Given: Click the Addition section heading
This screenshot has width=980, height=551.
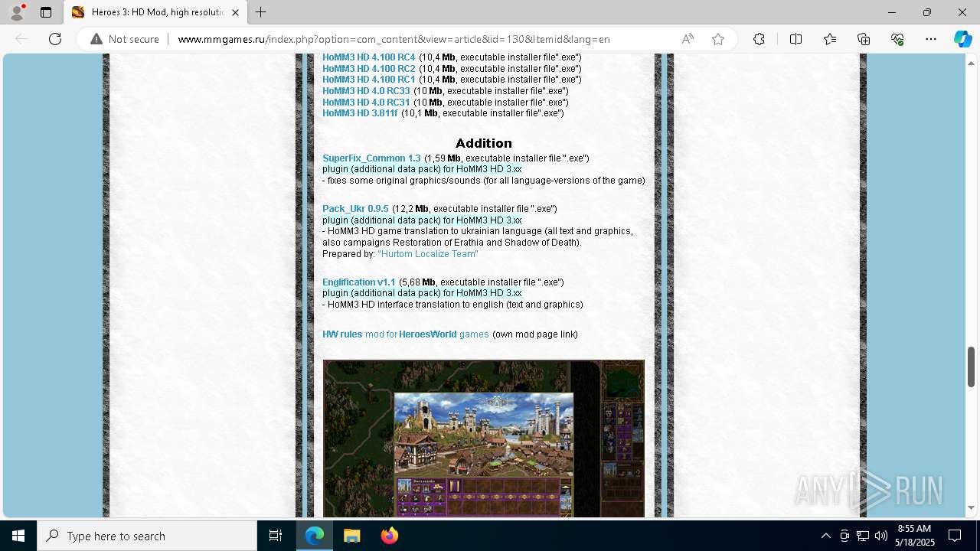Looking at the screenshot, I should click(484, 143).
